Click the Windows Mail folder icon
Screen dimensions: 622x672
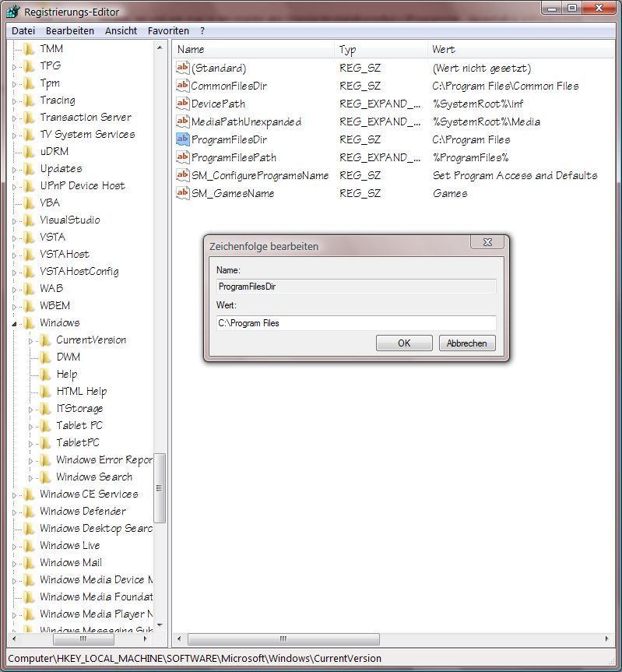pyautogui.click(x=29, y=563)
